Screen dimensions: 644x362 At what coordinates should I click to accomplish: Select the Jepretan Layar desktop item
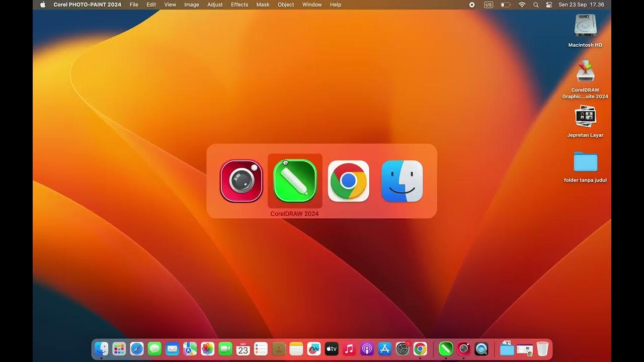coord(585,121)
